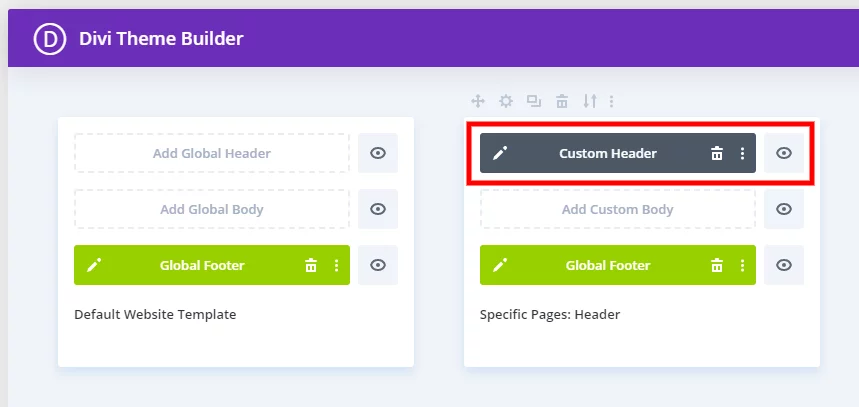Click Add Global Body
The image size is (859, 407).
pos(211,209)
